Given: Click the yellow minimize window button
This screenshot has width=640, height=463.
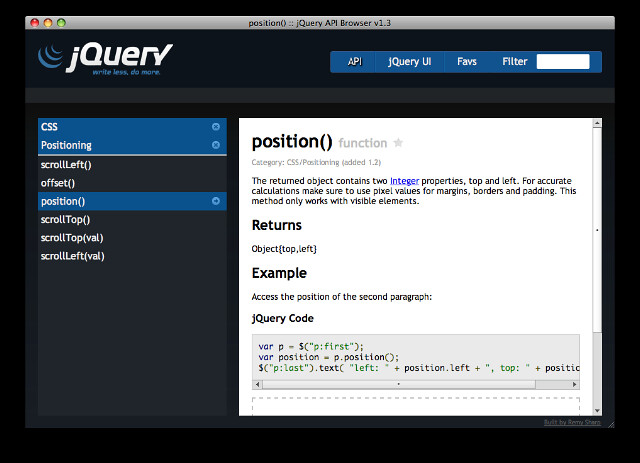Looking at the screenshot, I should point(48,23).
